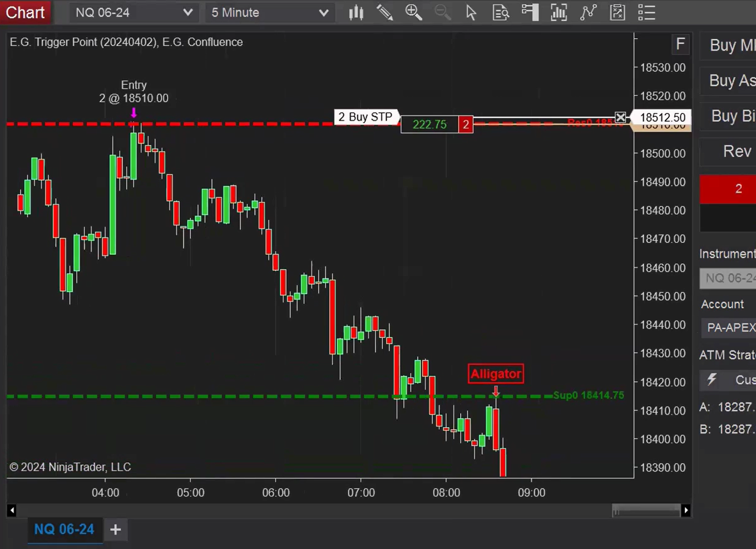Image resolution: width=756 pixels, height=549 pixels.
Task: Switch to the NQ 06-24 tab
Action: (64, 529)
